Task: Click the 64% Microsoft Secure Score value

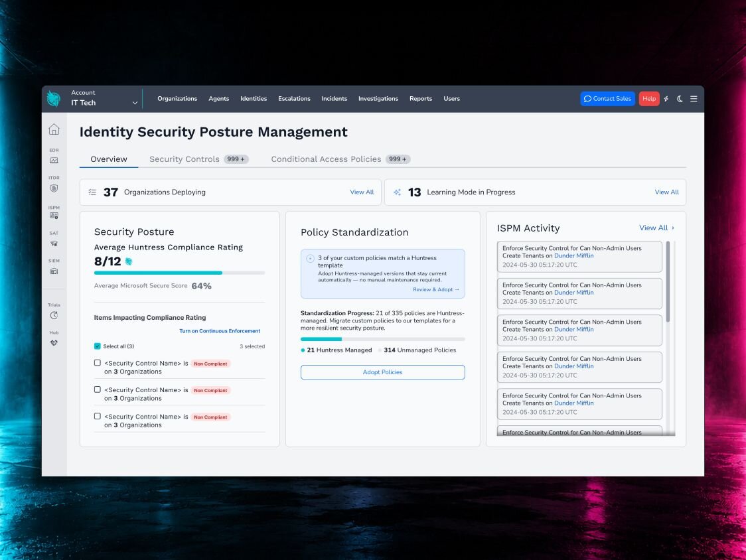Action: tap(202, 286)
